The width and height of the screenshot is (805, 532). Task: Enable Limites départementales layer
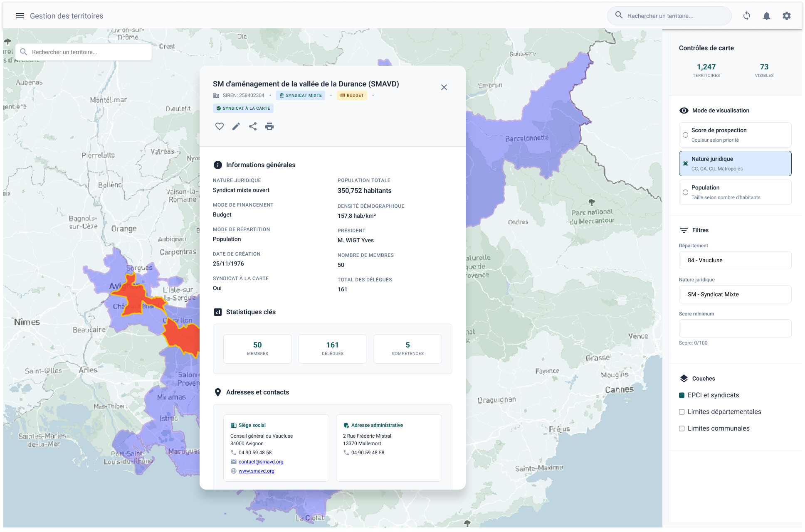[x=682, y=412]
